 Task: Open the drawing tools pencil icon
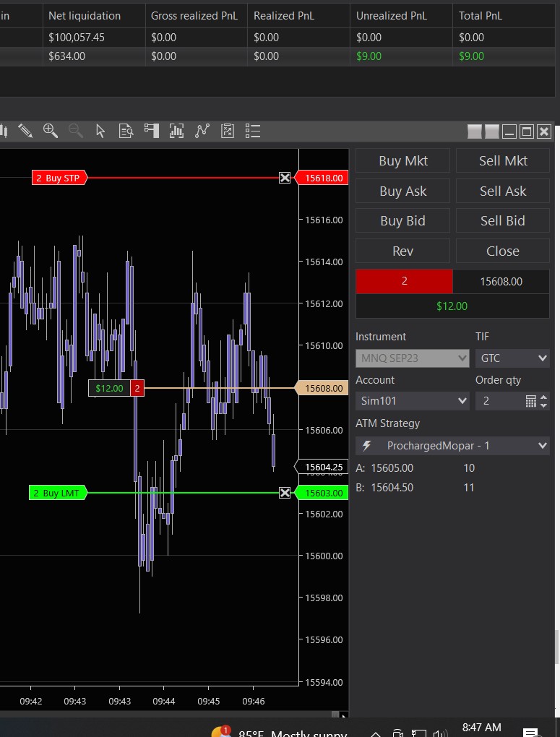[x=25, y=131]
